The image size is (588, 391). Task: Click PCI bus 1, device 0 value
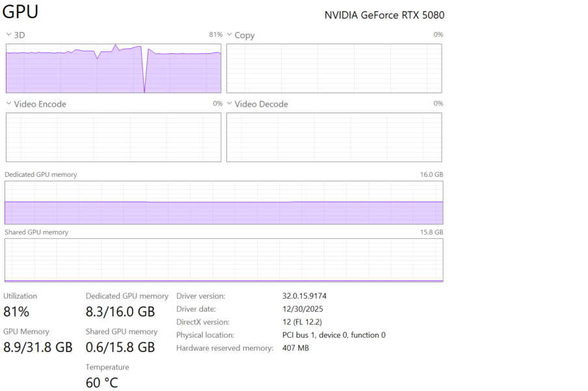tap(334, 335)
